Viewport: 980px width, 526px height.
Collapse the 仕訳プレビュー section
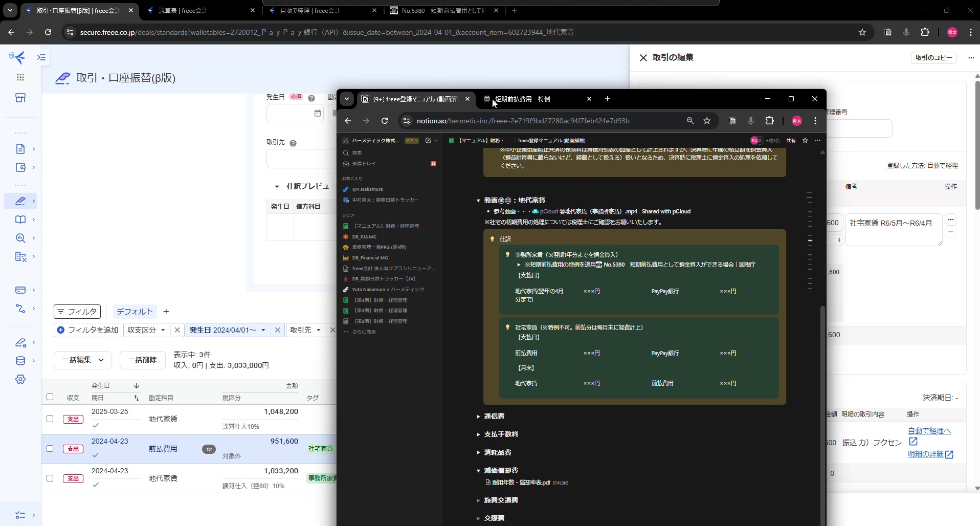pos(277,187)
